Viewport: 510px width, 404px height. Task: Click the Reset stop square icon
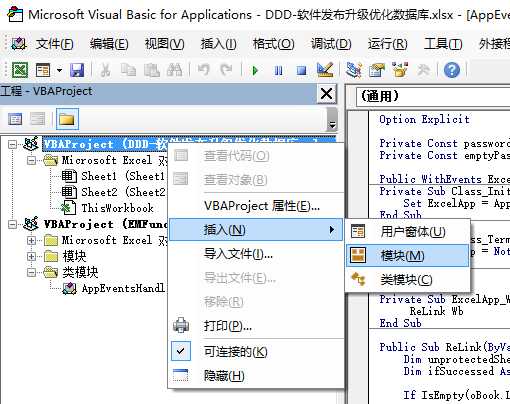point(301,70)
